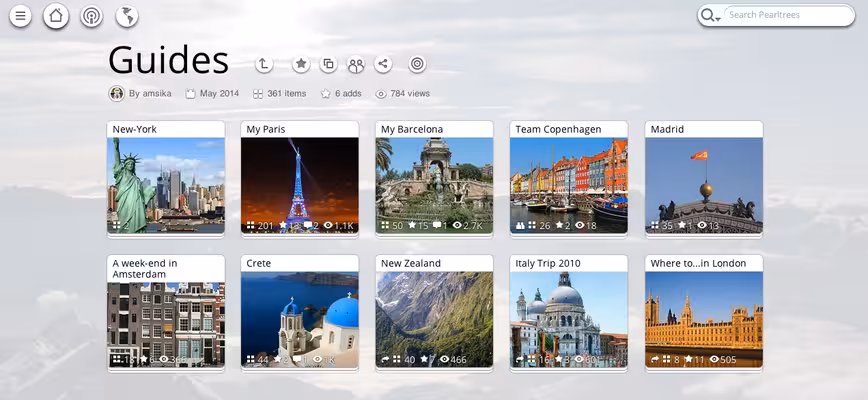Open amsika's profile avatar

[x=116, y=93]
